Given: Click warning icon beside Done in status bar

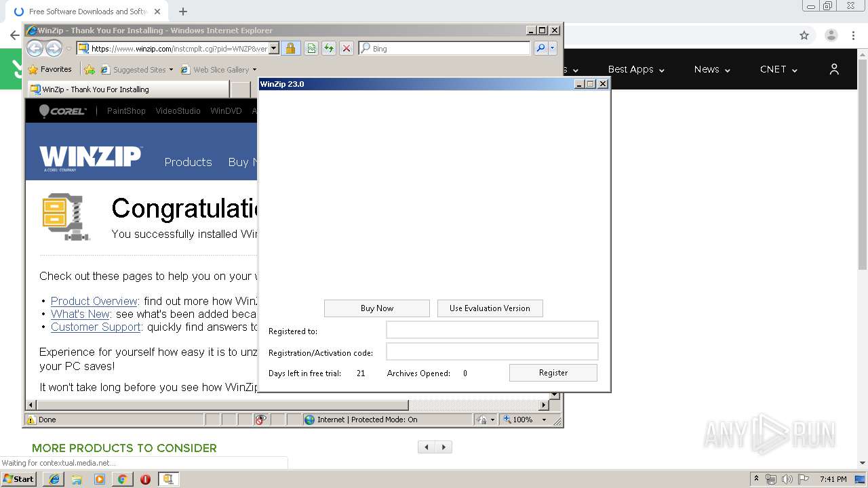Looking at the screenshot, I should tap(31, 420).
